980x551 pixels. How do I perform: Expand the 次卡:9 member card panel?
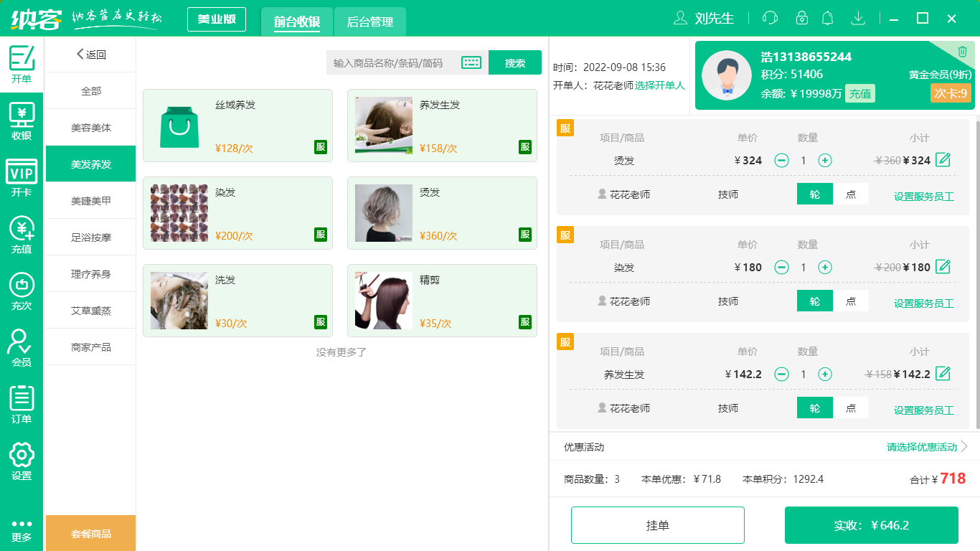(x=951, y=93)
